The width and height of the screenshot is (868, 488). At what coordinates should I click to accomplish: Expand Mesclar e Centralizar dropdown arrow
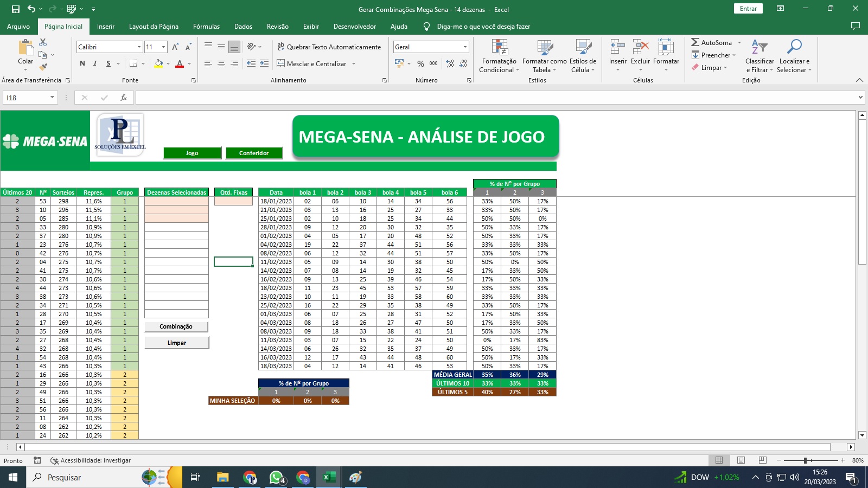click(x=354, y=63)
